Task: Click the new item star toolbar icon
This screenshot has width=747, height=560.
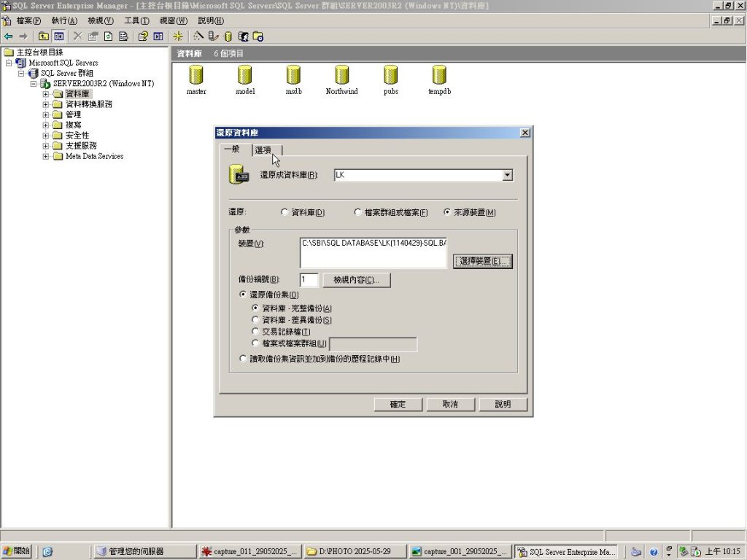Action: point(178,36)
